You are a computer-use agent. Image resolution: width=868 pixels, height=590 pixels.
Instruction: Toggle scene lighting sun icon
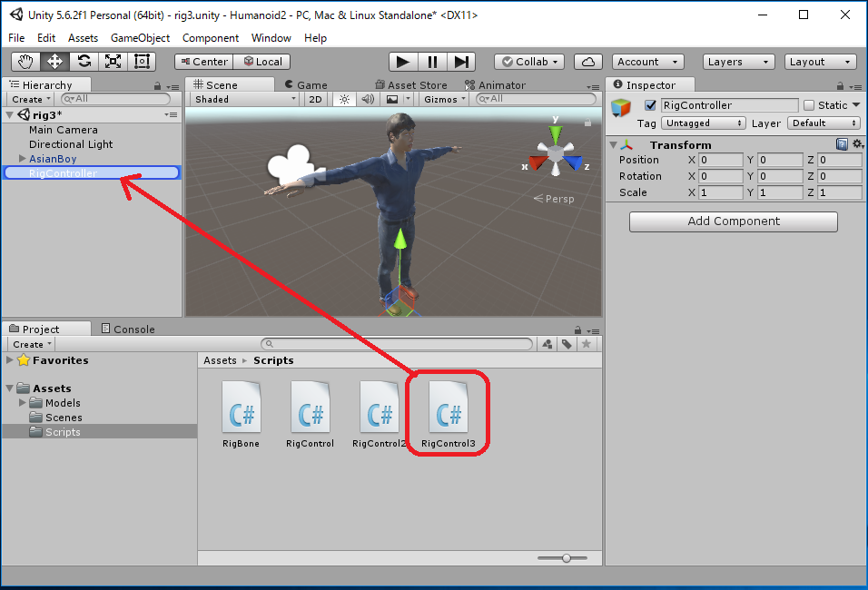[343, 99]
